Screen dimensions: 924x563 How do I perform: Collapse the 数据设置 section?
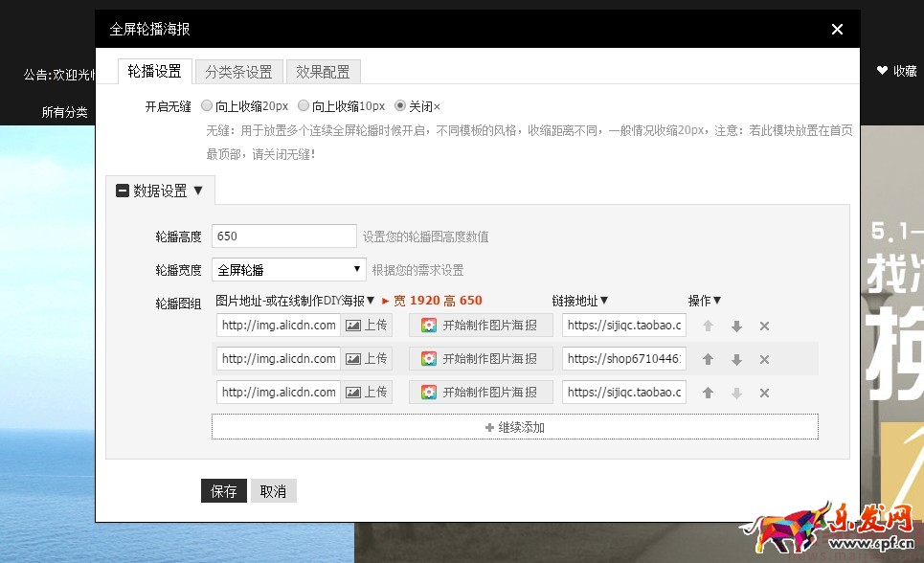(x=123, y=190)
